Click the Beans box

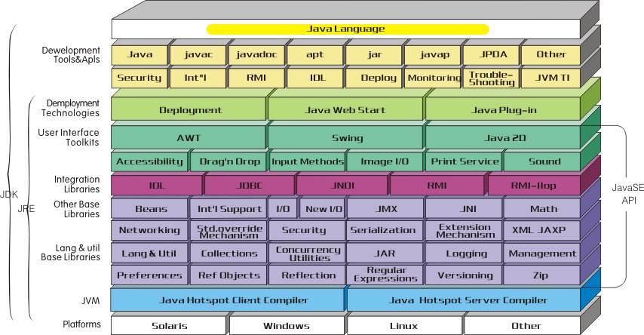149,209
